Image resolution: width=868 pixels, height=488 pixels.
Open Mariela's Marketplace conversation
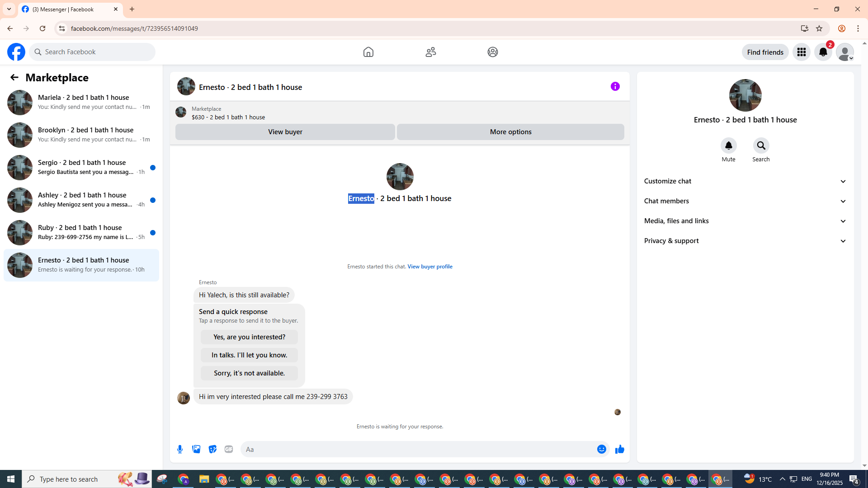pyautogui.click(x=81, y=103)
